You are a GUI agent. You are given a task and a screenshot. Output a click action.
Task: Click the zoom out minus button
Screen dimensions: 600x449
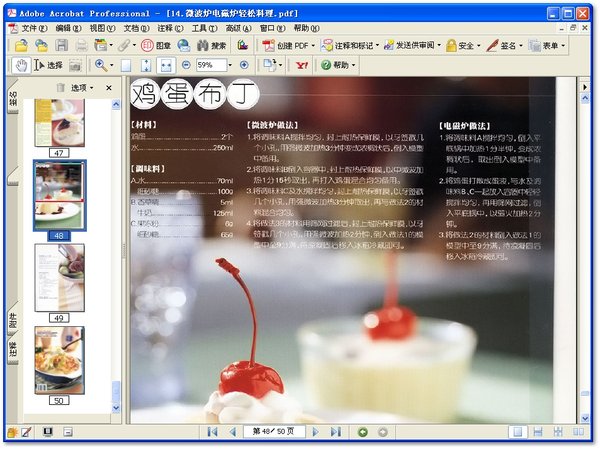pyautogui.click(x=187, y=65)
